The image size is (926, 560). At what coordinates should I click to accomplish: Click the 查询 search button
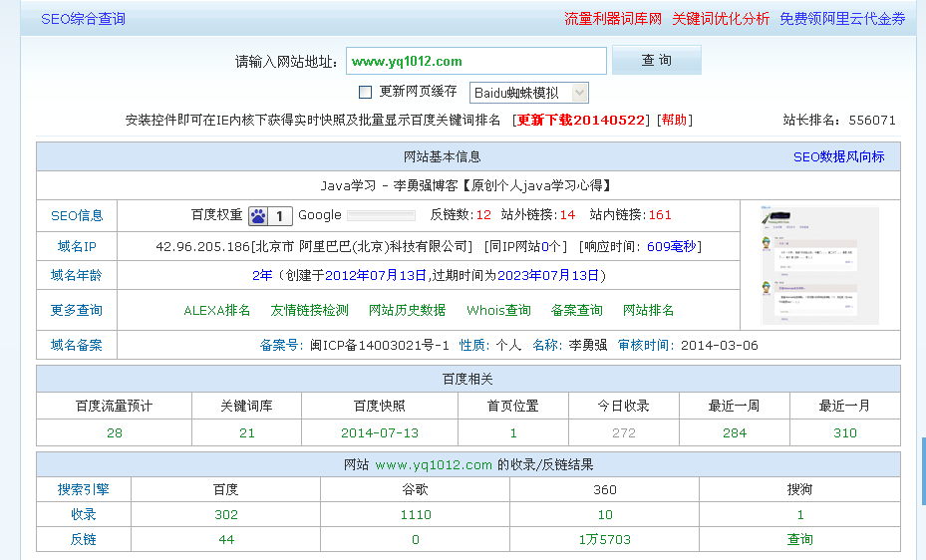(x=657, y=60)
